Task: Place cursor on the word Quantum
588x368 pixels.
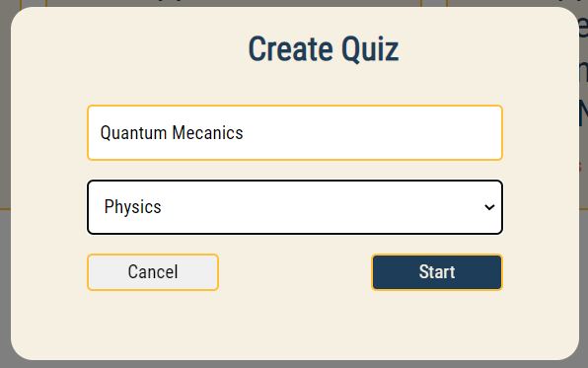Action: click(133, 133)
